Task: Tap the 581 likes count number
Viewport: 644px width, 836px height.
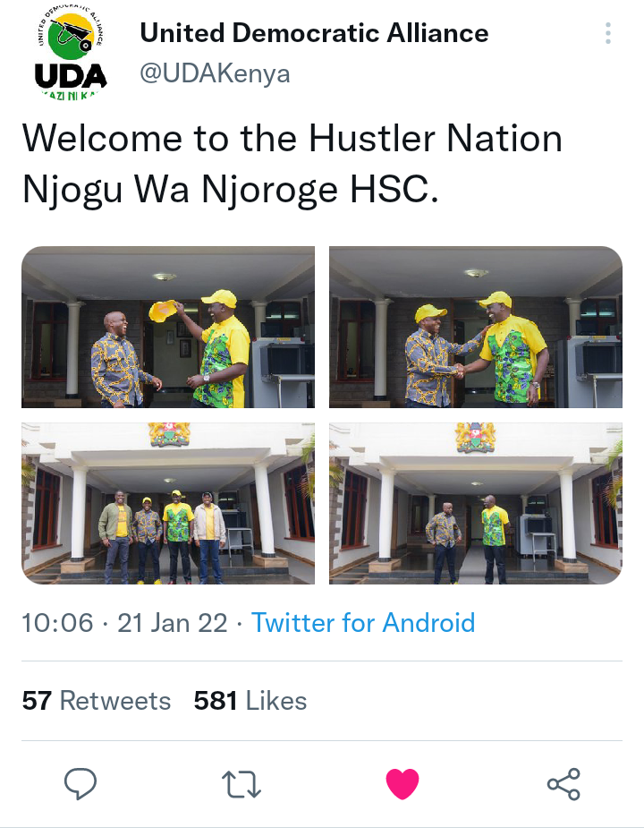Action: [x=216, y=701]
